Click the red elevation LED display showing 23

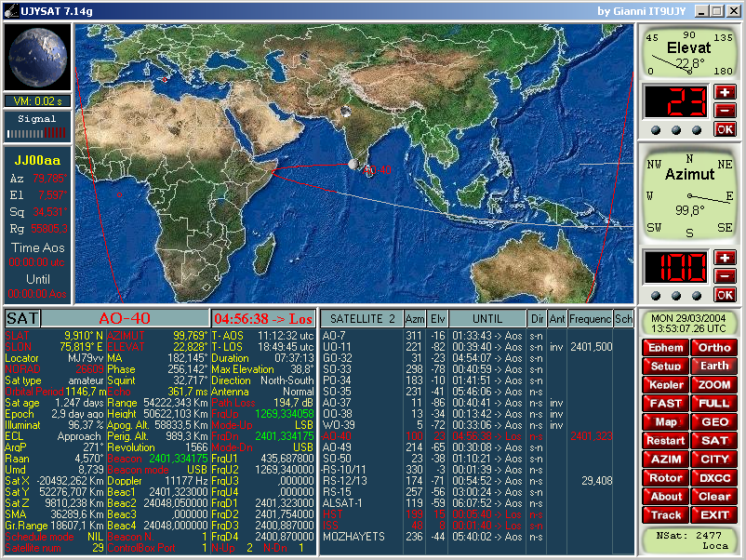(676, 101)
